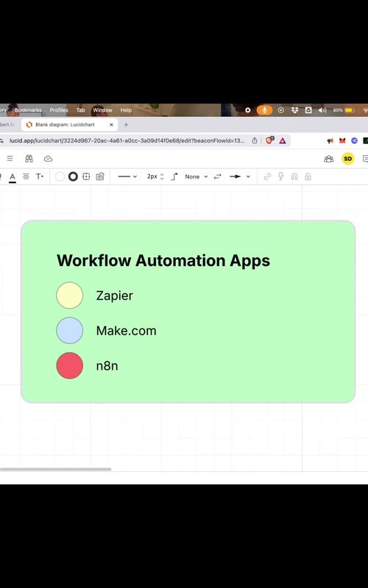368x588 pixels.
Task: Open the Help menu
Action: 126,110
